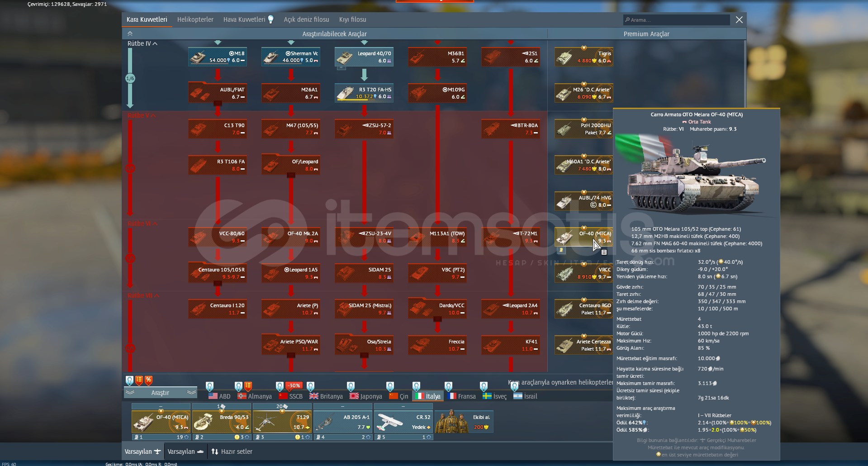Select Varsayılan ship preset
This screenshot has height=466, width=868.
185,452
